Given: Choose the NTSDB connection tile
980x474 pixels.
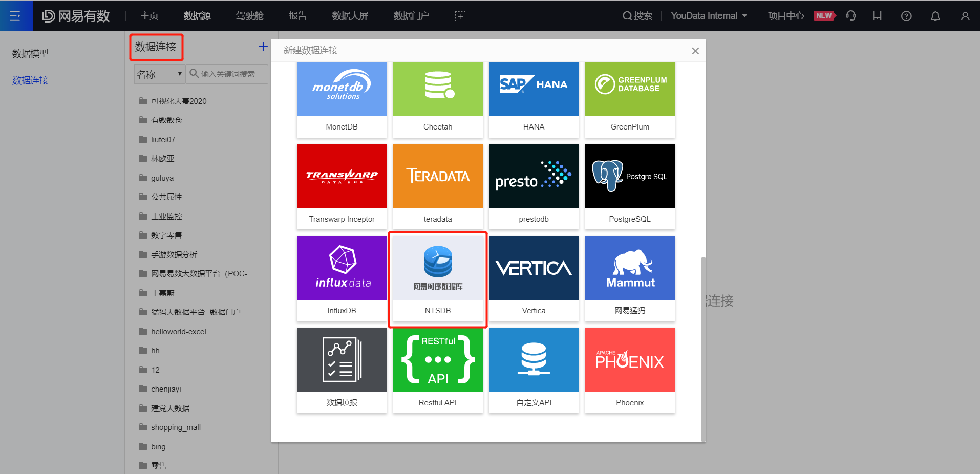Looking at the screenshot, I should [x=438, y=278].
